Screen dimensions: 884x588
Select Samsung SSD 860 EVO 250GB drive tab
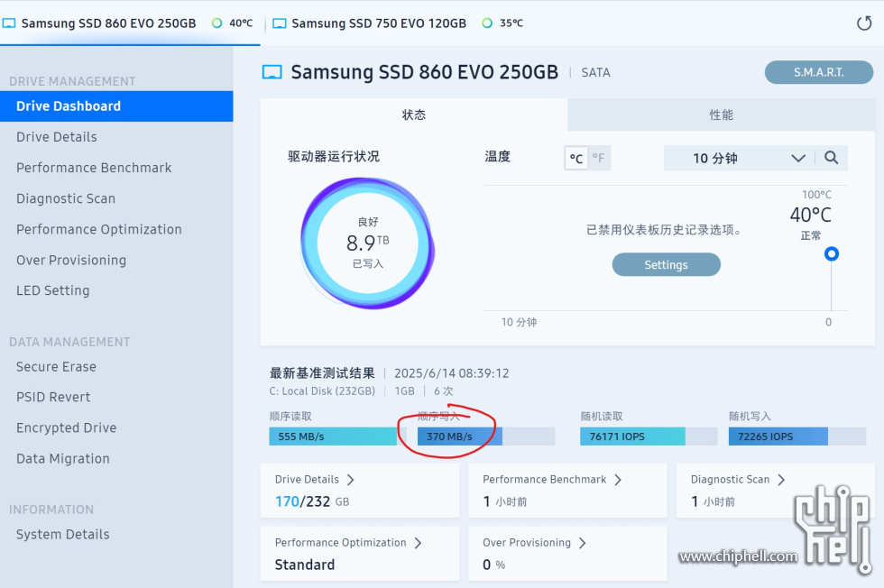click(x=130, y=23)
